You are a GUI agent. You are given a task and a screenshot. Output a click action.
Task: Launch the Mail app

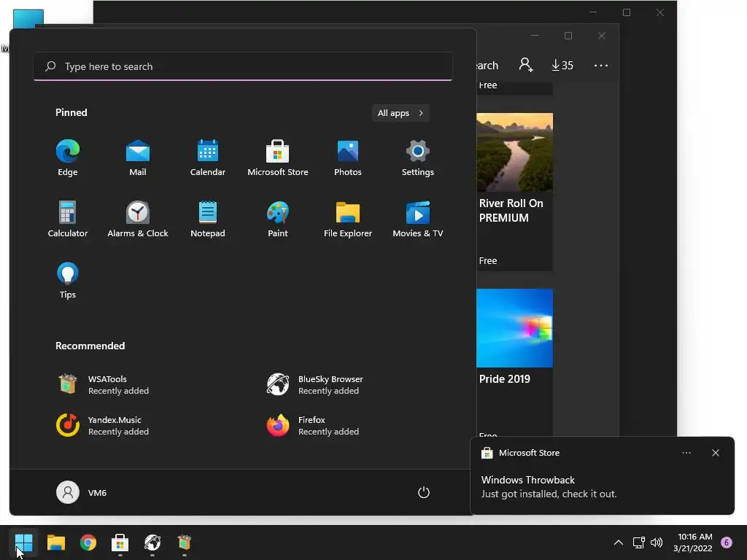(138, 158)
